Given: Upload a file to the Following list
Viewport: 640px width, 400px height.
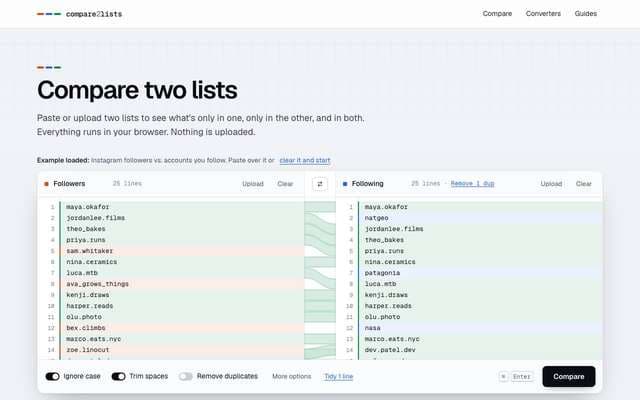Looking at the screenshot, I should point(551,184).
